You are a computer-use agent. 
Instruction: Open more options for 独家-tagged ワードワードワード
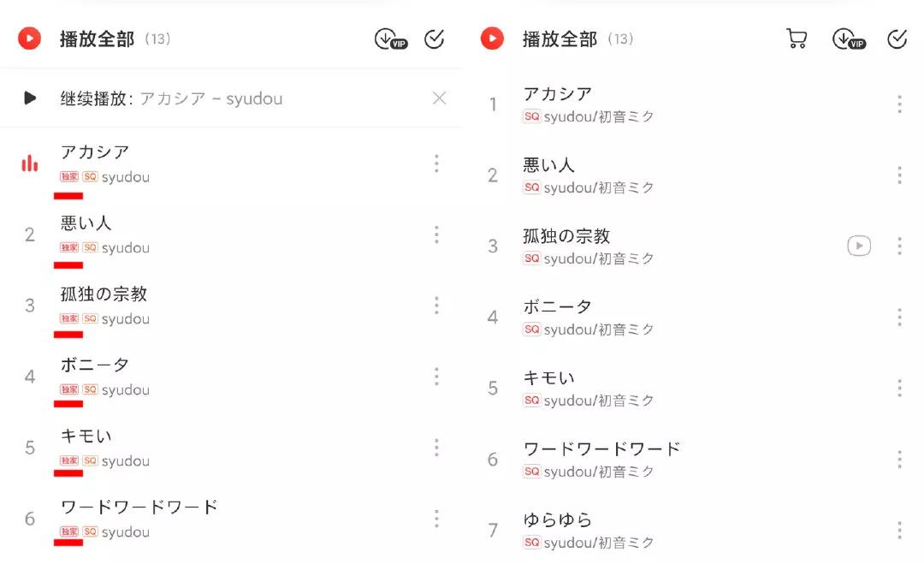pyautogui.click(x=436, y=519)
